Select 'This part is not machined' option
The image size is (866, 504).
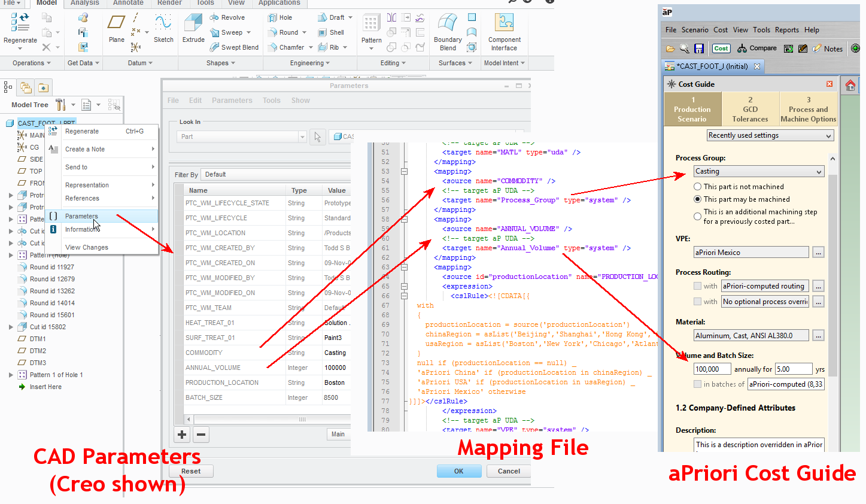pos(698,187)
